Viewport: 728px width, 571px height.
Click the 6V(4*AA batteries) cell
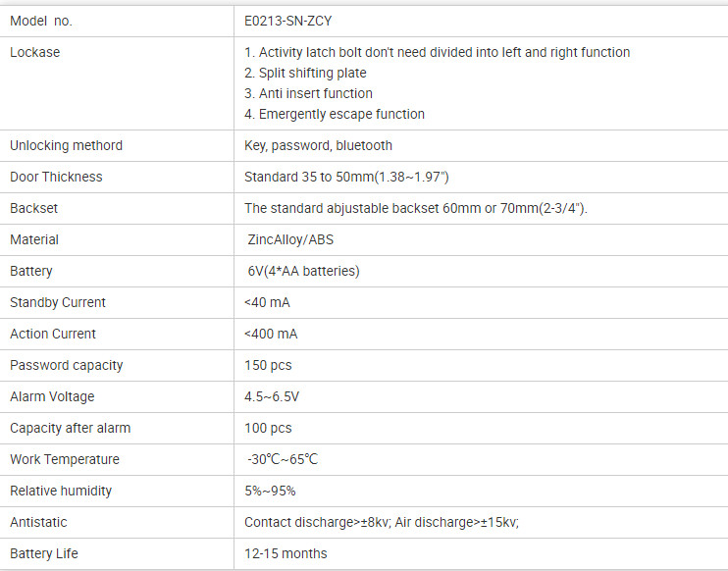(303, 271)
